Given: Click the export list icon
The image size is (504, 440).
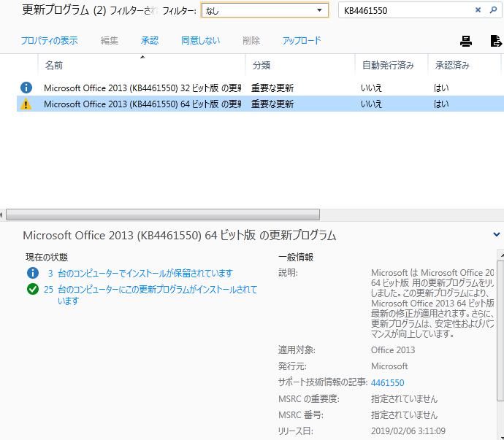Looking at the screenshot, I should point(496,41).
